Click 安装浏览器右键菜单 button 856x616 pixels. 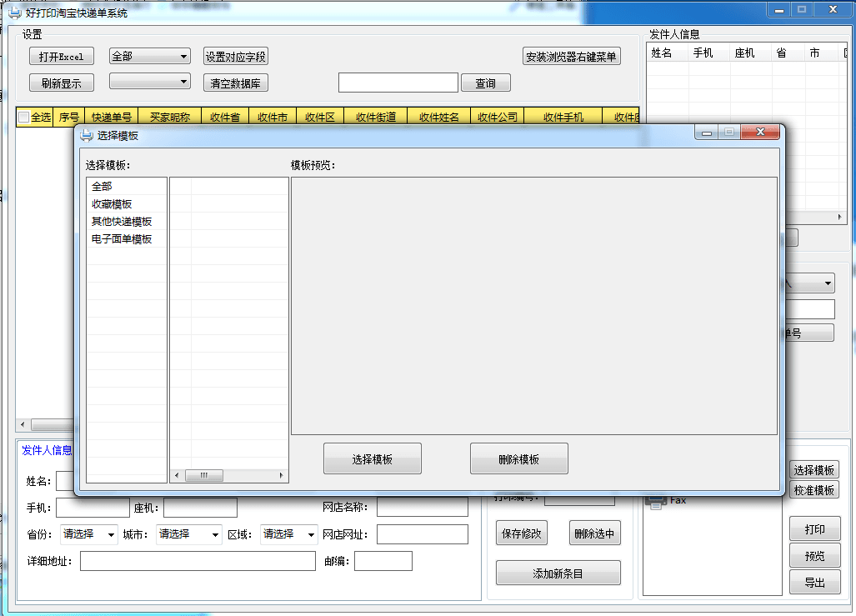[571, 57]
